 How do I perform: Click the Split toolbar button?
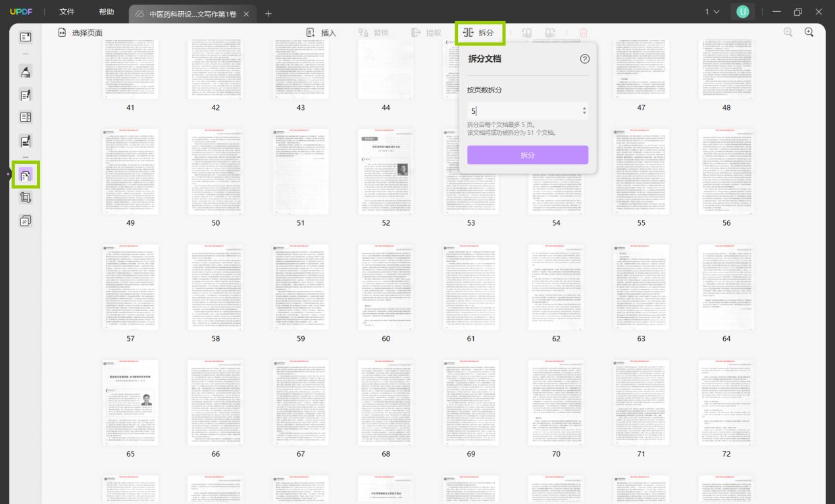point(479,33)
